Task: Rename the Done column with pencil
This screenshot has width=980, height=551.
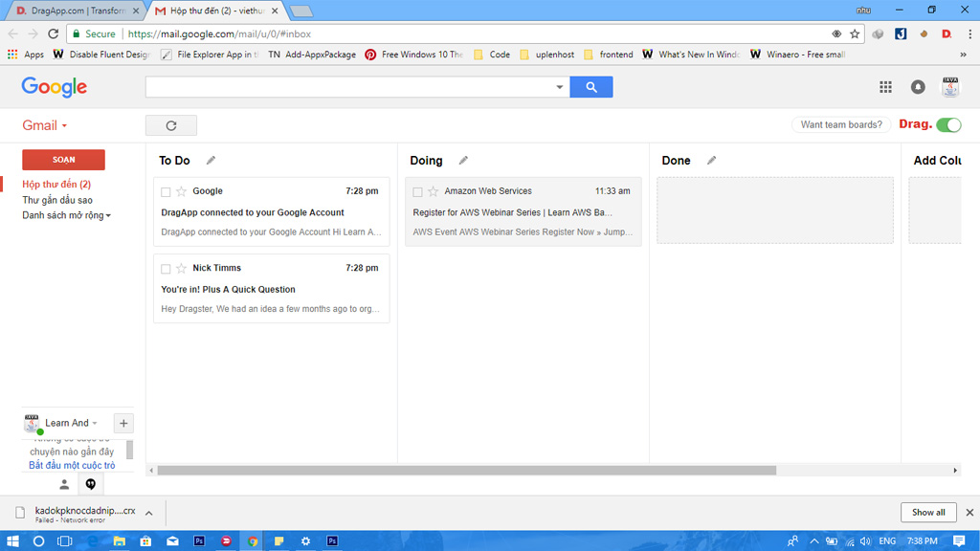Action: [x=711, y=161]
